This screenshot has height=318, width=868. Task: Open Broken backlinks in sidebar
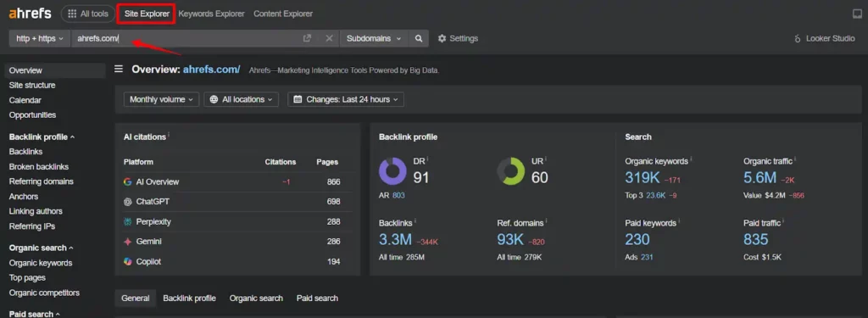pyautogui.click(x=39, y=166)
